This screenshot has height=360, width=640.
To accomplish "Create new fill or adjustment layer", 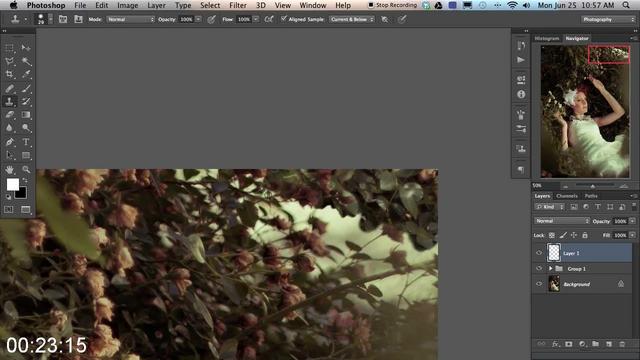I will 582,344.
